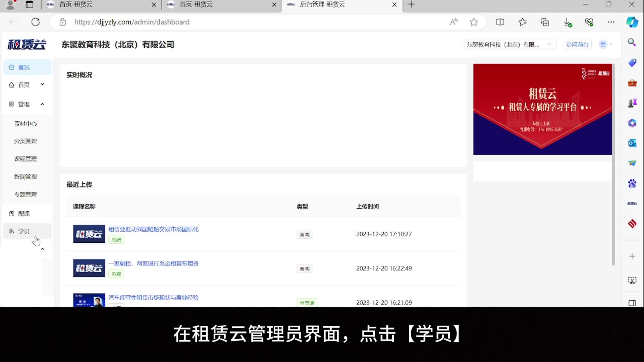Screen dimensions: 644x362
Task: Click the page vertical scrollbar
Action: 613,164
